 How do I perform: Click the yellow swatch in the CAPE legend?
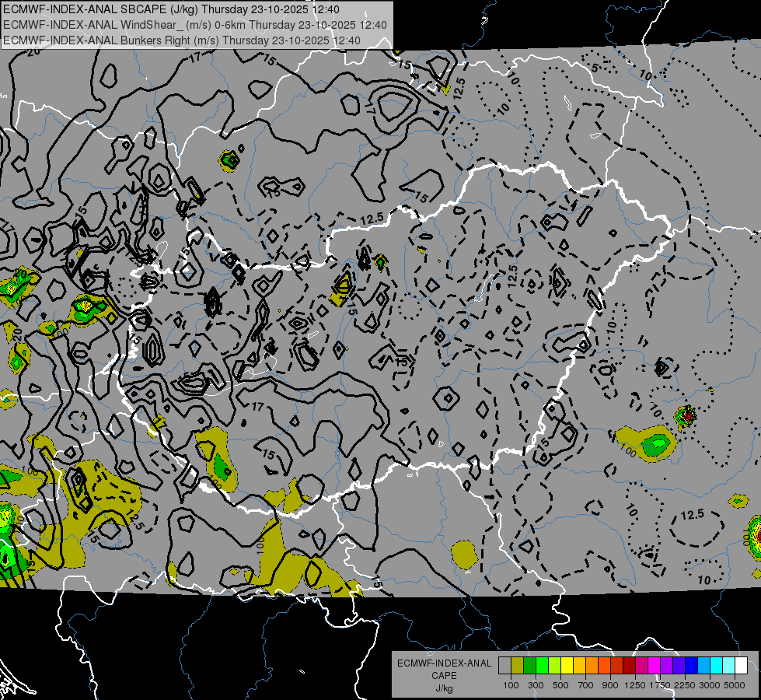pyautogui.click(x=567, y=666)
